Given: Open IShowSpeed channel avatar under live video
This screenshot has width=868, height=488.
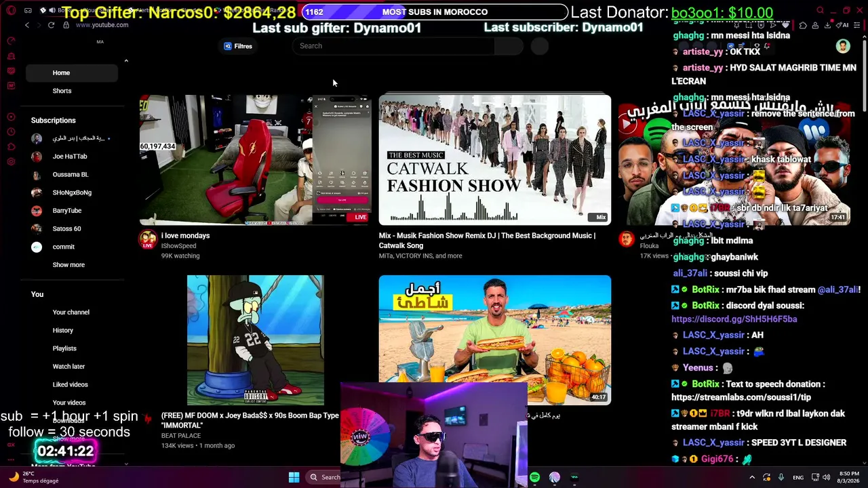Looking at the screenshot, I should coord(147,240).
